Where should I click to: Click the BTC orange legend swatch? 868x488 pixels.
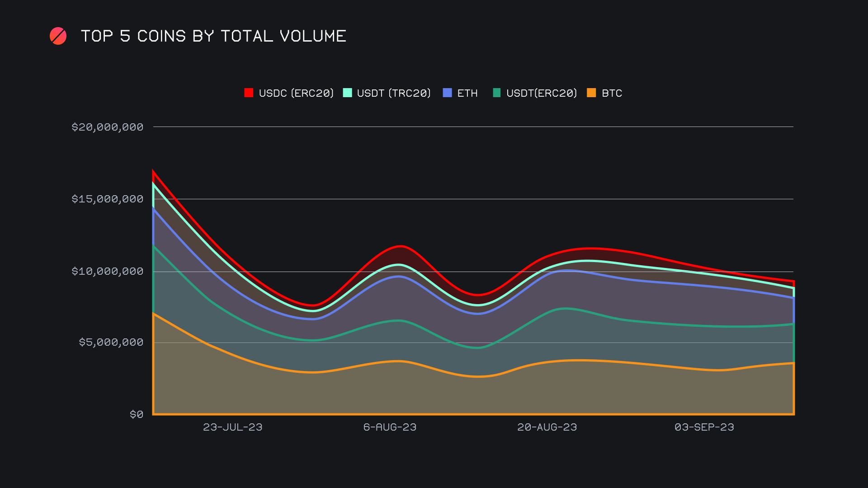(x=591, y=93)
